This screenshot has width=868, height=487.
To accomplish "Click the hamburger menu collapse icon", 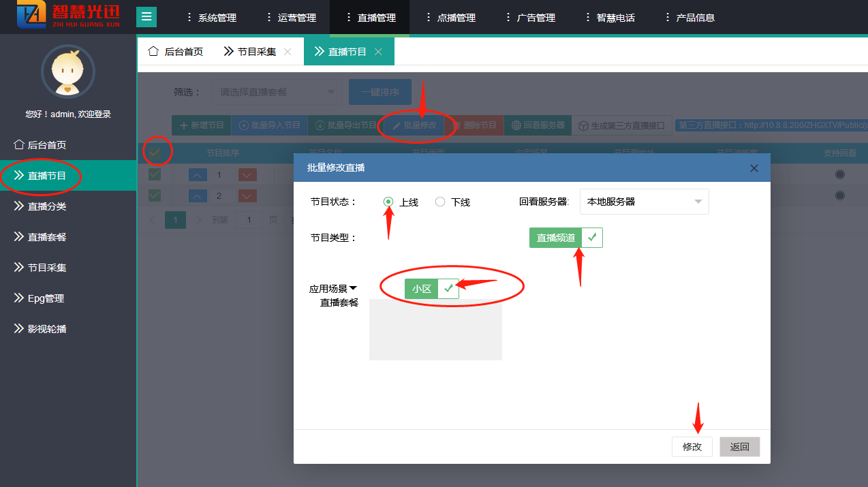I will click(x=146, y=17).
